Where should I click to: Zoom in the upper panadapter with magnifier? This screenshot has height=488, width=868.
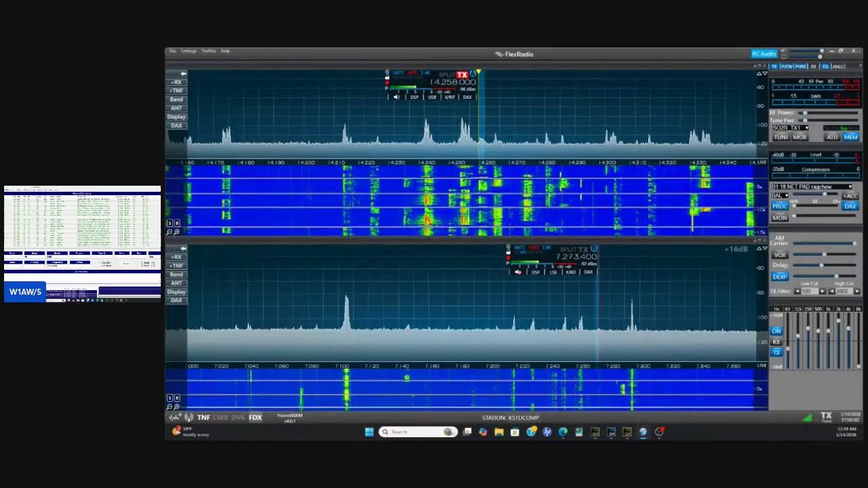click(177, 232)
